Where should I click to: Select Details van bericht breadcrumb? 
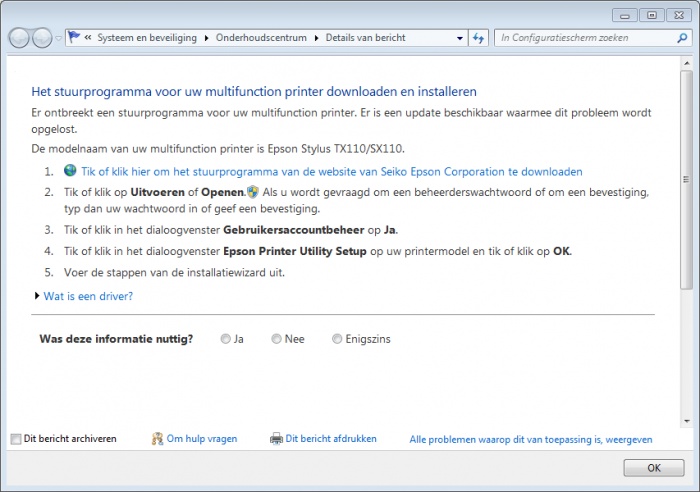tap(365, 38)
